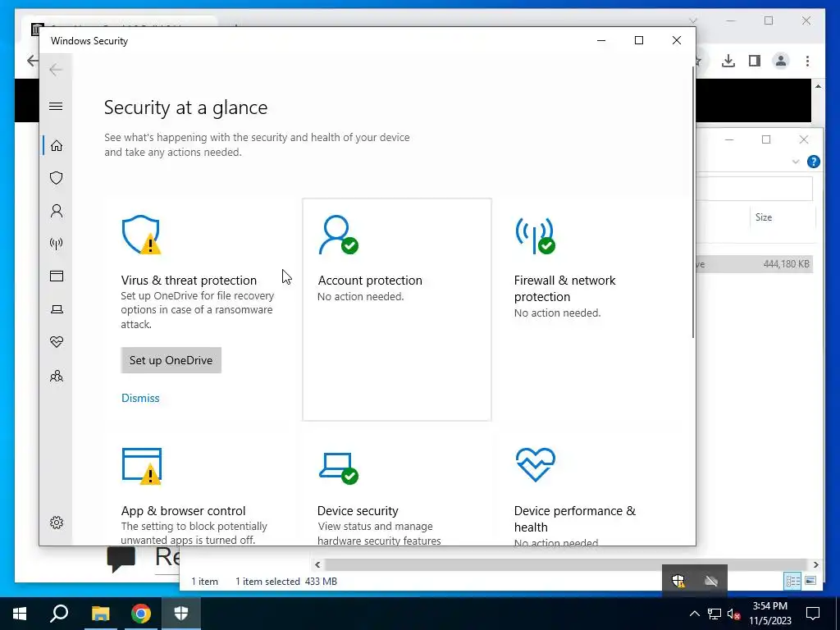Collapse hidden icons tray chevron

[x=694, y=614]
